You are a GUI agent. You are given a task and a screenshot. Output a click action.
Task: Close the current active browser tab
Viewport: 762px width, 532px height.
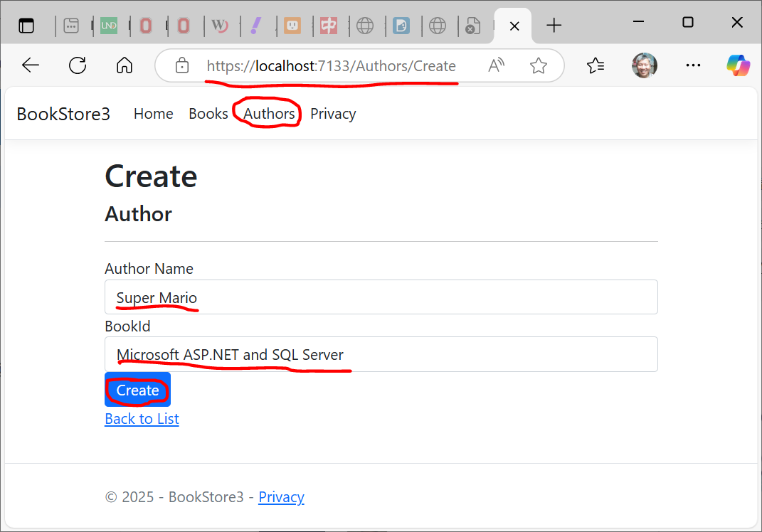pyautogui.click(x=514, y=26)
